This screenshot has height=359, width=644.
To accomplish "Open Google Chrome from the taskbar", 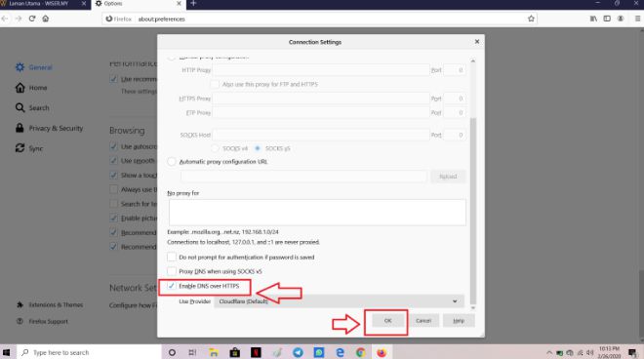I will tap(361, 352).
